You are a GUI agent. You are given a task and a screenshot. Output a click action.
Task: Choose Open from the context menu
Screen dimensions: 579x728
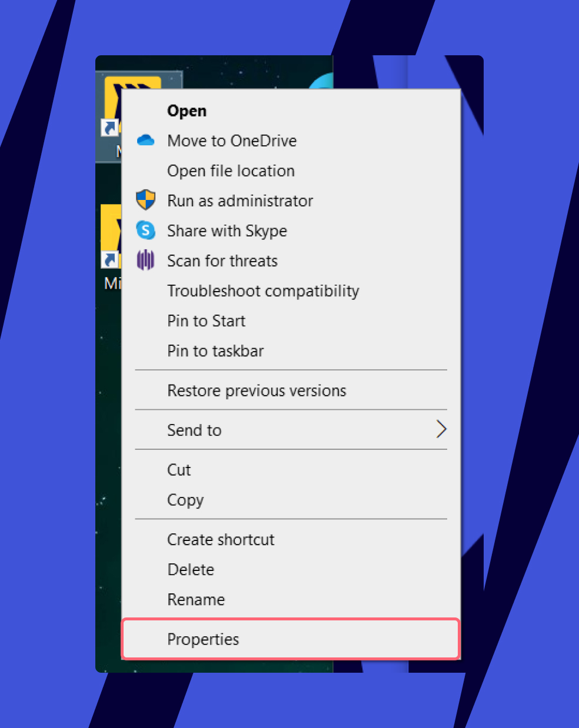[187, 111]
